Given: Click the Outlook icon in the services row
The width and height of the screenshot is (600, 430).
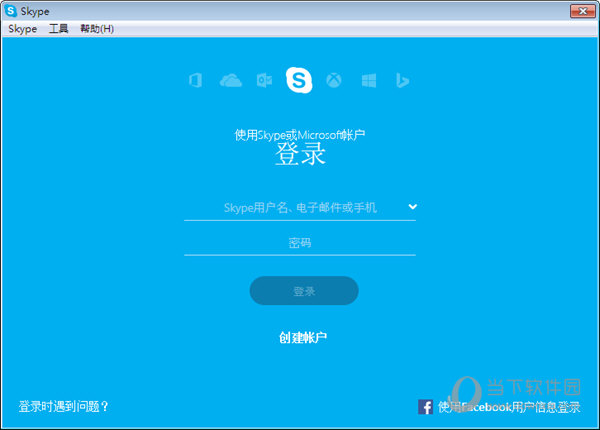Looking at the screenshot, I should 264,80.
